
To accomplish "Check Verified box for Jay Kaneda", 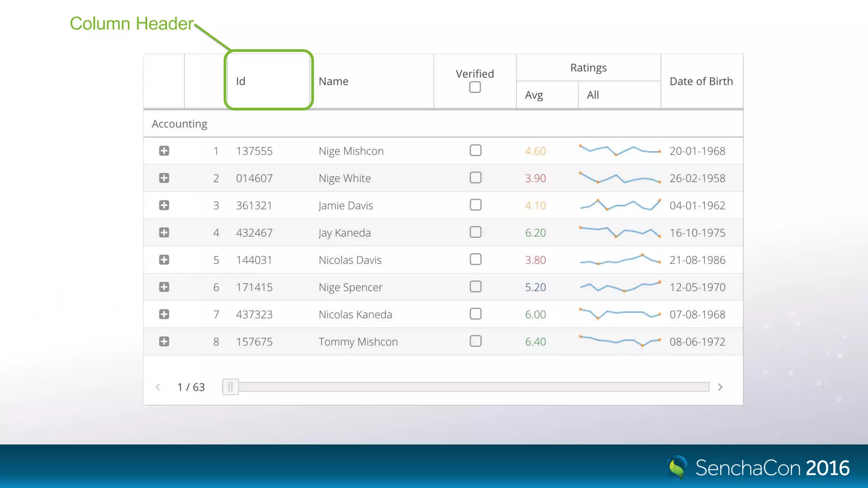I will click(476, 232).
